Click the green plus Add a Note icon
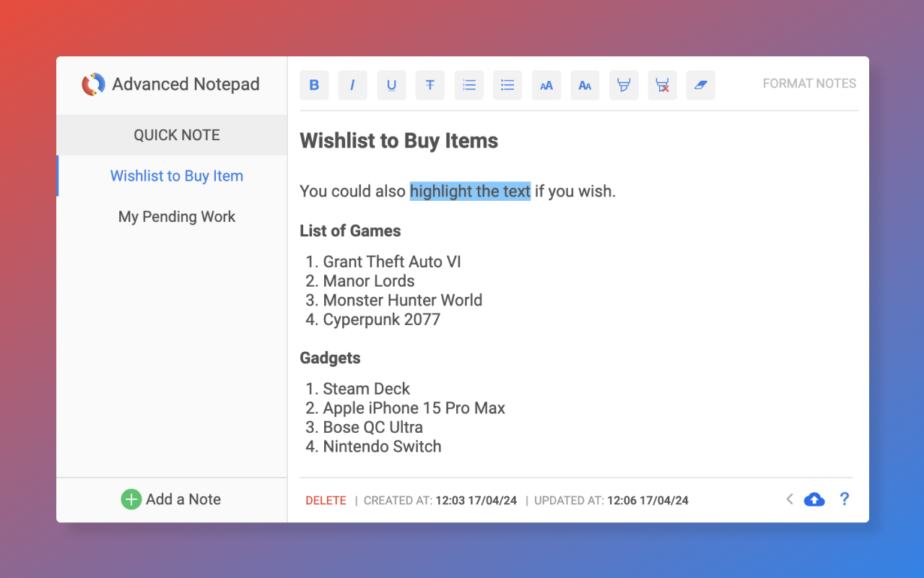Image resolution: width=924 pixels, height=578 pixels. [131, 499]
